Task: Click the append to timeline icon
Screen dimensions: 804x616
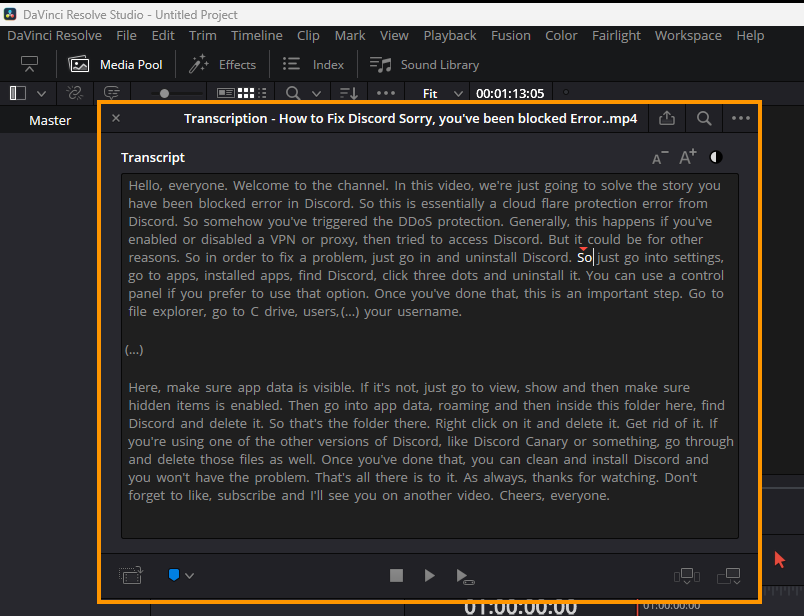Action: pos(729,576)
